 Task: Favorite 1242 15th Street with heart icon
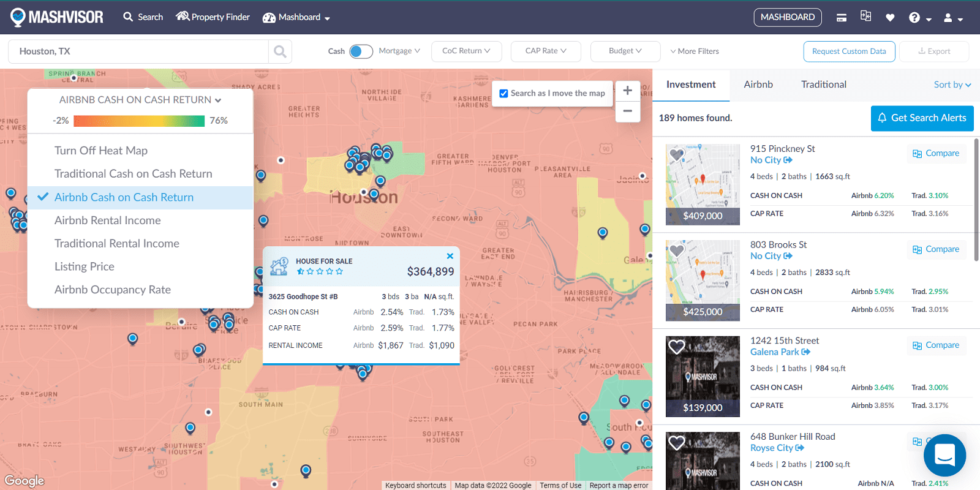click(676, 347)
